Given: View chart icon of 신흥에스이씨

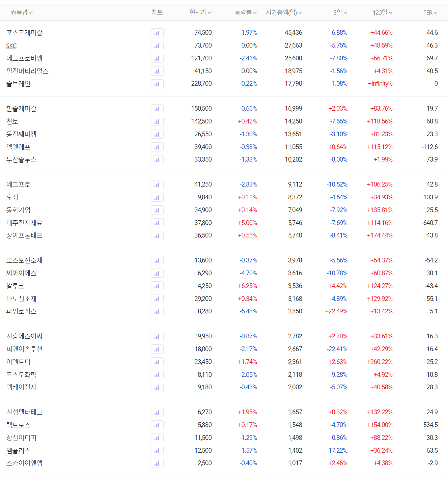Looking at the screenshot, I should pyautogui.click(x=157, y=336).
